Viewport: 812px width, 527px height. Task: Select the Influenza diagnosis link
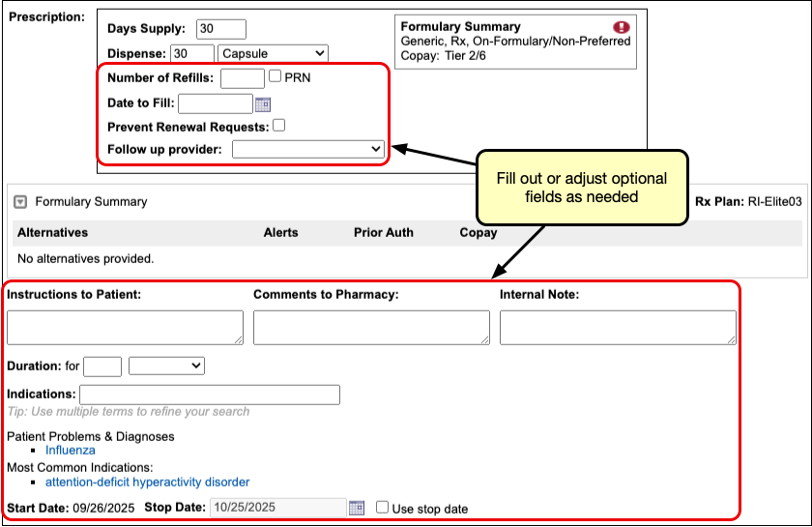point(71,450)
